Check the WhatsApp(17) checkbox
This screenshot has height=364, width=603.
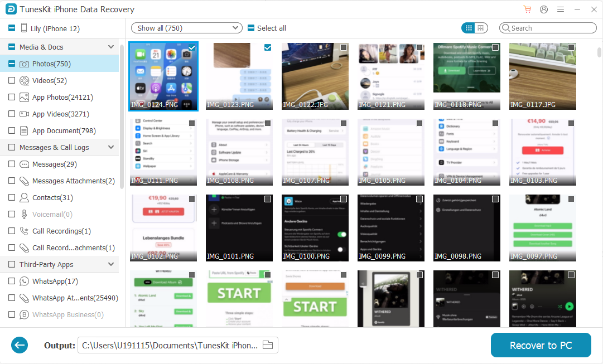point(12,281)
